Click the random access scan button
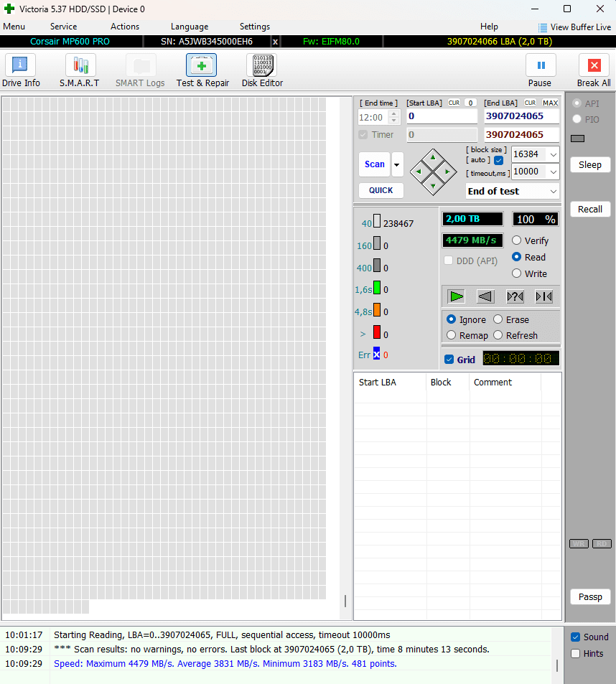616x684 pixels. point(515,296)
